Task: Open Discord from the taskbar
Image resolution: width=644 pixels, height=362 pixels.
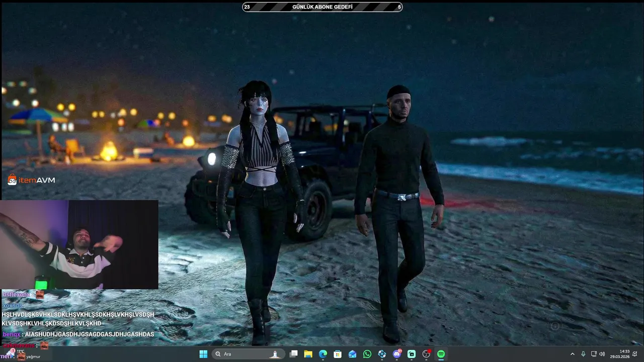Action: point(397,354)
